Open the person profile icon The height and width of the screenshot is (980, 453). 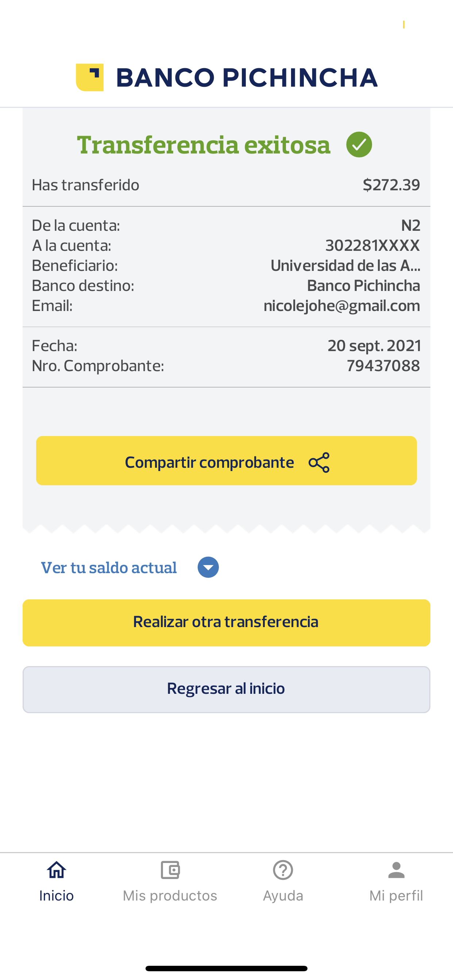click(x=396, y=870)
